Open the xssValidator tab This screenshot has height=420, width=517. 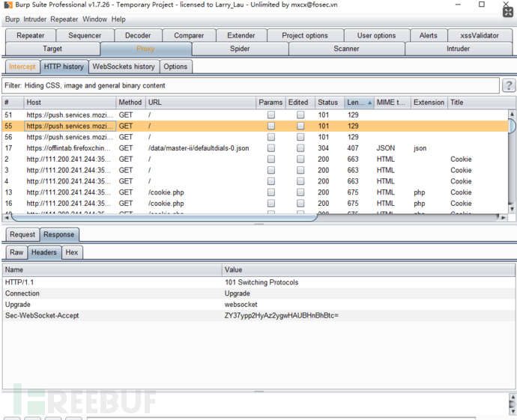tap(480, 35)
